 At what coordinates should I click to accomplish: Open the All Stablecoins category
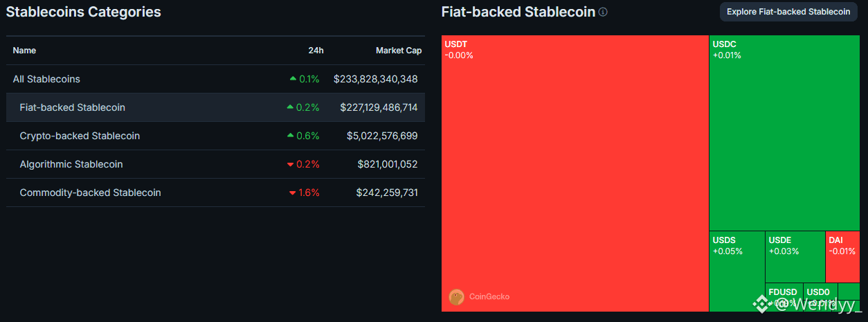pyautogui.click(x=46, y=79)
